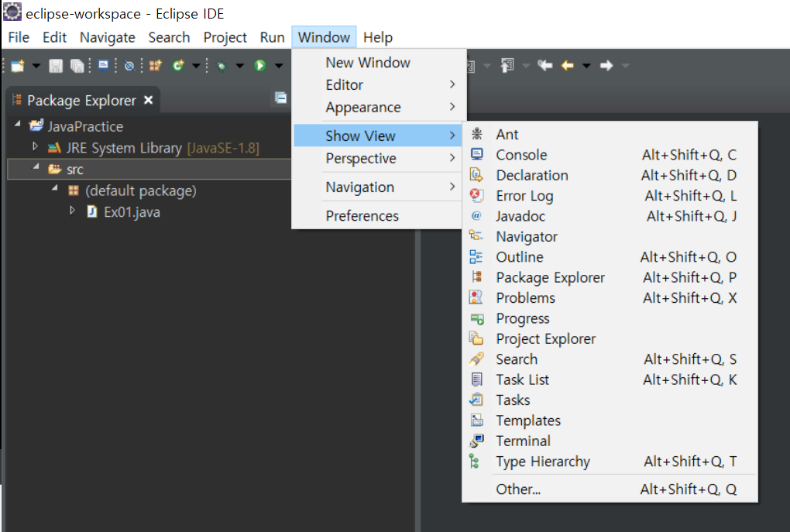Open the dropdown next to New Java Class
The image size is (790, 532).
click(x=196, y=66)
